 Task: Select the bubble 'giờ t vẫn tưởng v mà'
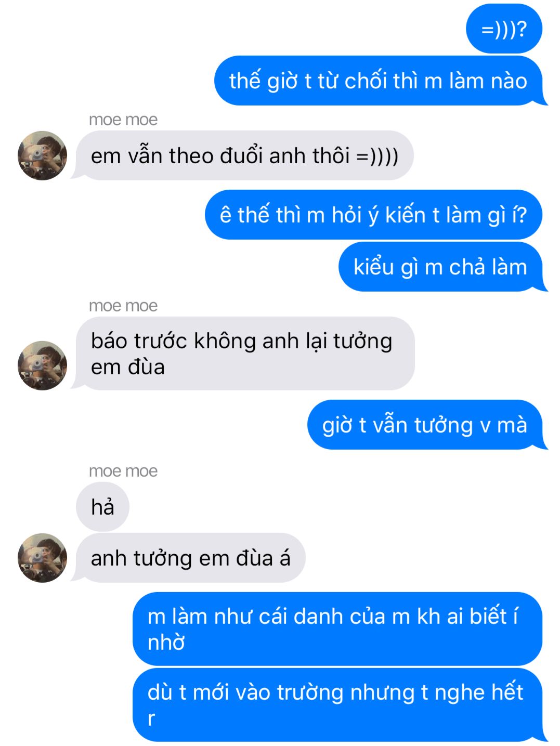pyautogui.click(x=425, y=425)
